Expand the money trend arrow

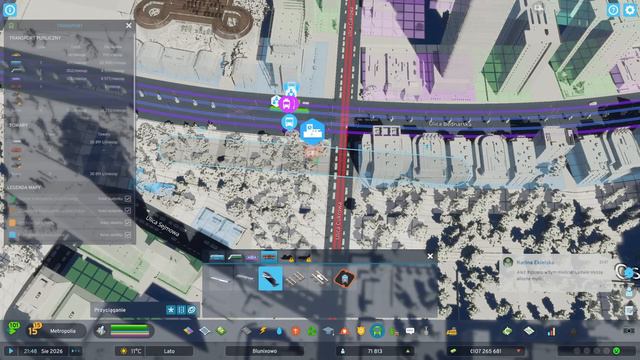[x=518, y=351]
